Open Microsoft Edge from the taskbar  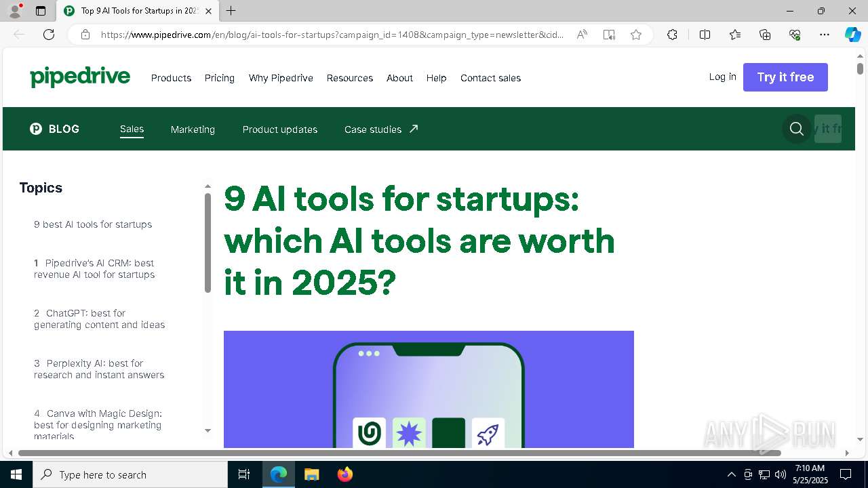click(x=279, y=474)
